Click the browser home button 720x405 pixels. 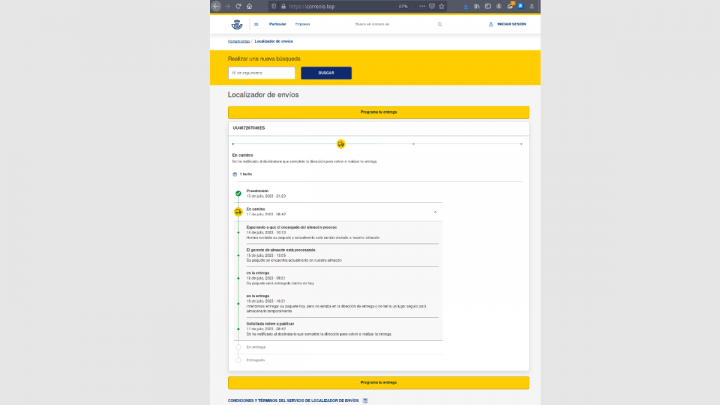pyautogui.click(x=250, y=5)
